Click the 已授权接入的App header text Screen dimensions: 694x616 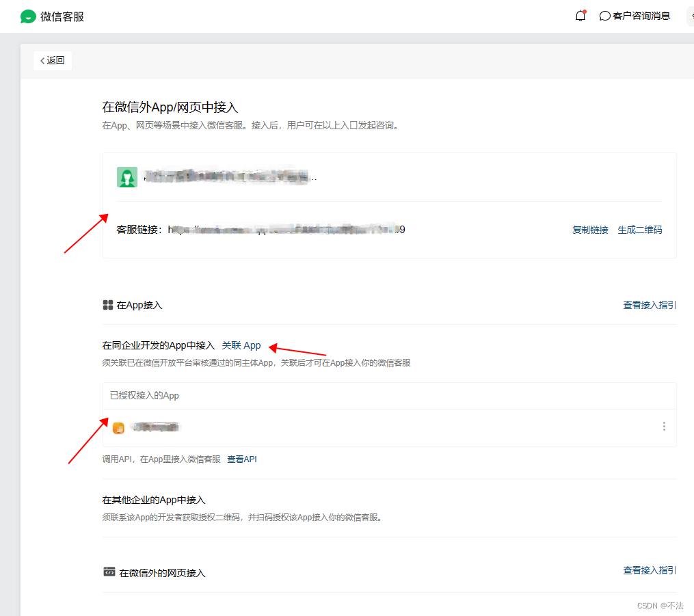coord(144,396)
